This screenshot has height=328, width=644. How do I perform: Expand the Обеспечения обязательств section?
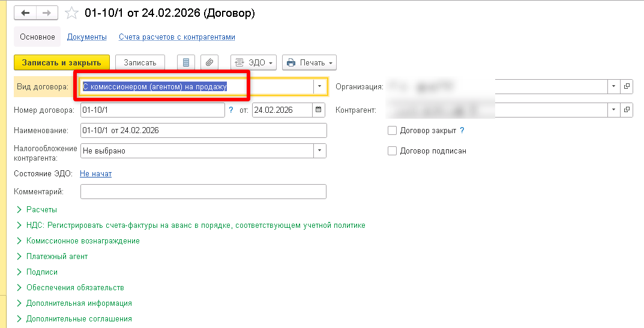(x=70, y=288)
